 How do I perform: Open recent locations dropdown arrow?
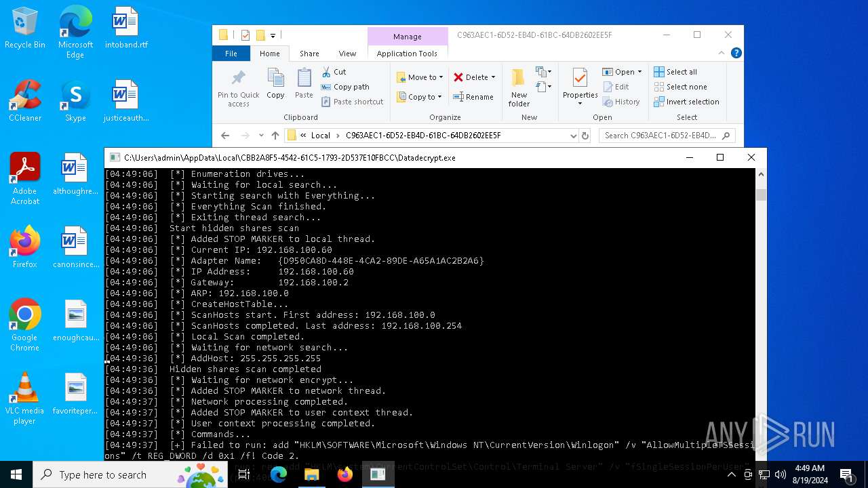point(261,136)
